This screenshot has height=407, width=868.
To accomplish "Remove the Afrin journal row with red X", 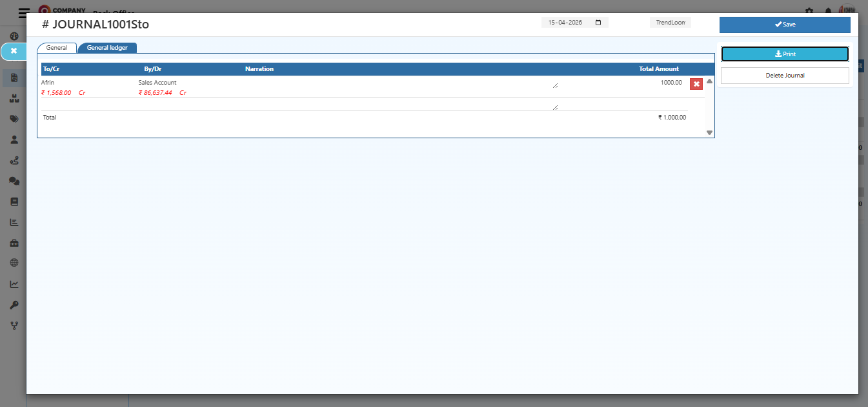I will pos(696,84).
